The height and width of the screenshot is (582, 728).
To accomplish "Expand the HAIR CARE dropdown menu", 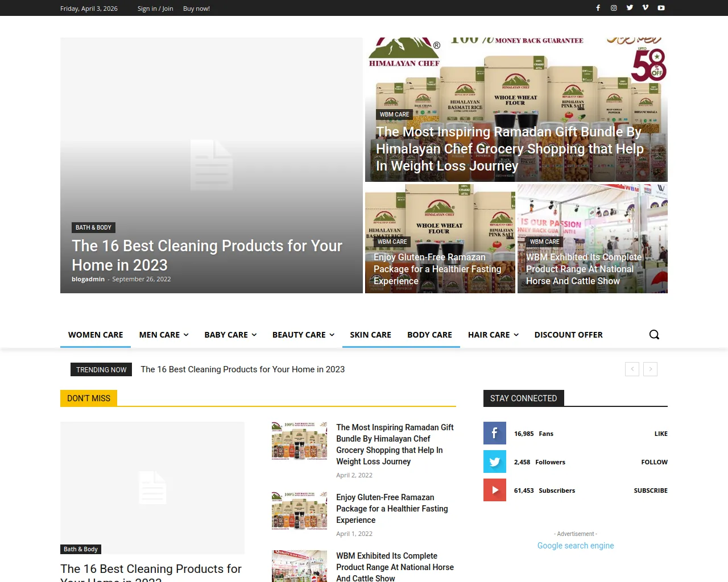I will tap(493, 335).
